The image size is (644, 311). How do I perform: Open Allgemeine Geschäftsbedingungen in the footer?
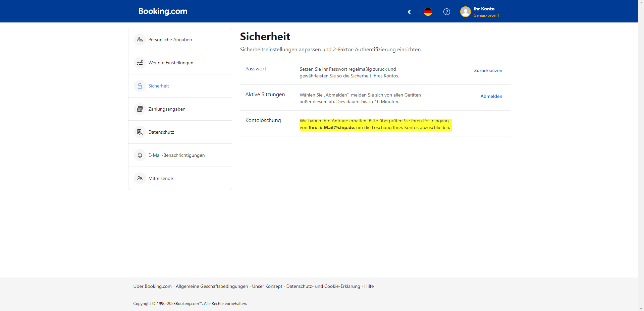(211, 286)
